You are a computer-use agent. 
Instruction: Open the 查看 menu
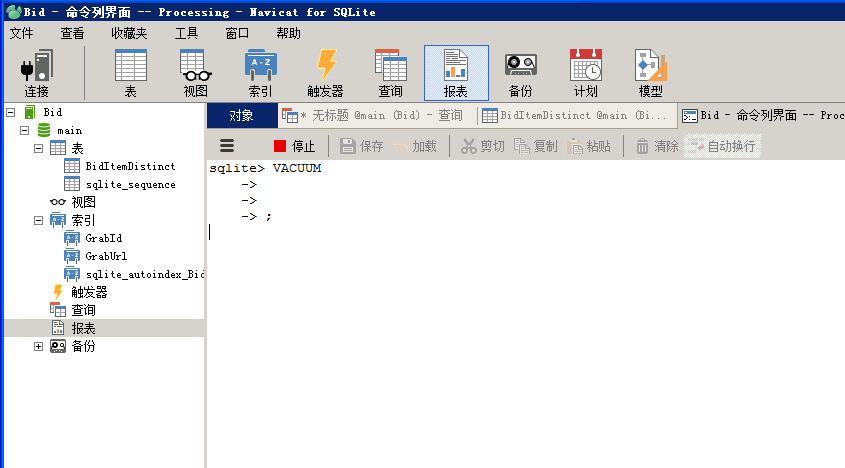(x=72, y=33)
